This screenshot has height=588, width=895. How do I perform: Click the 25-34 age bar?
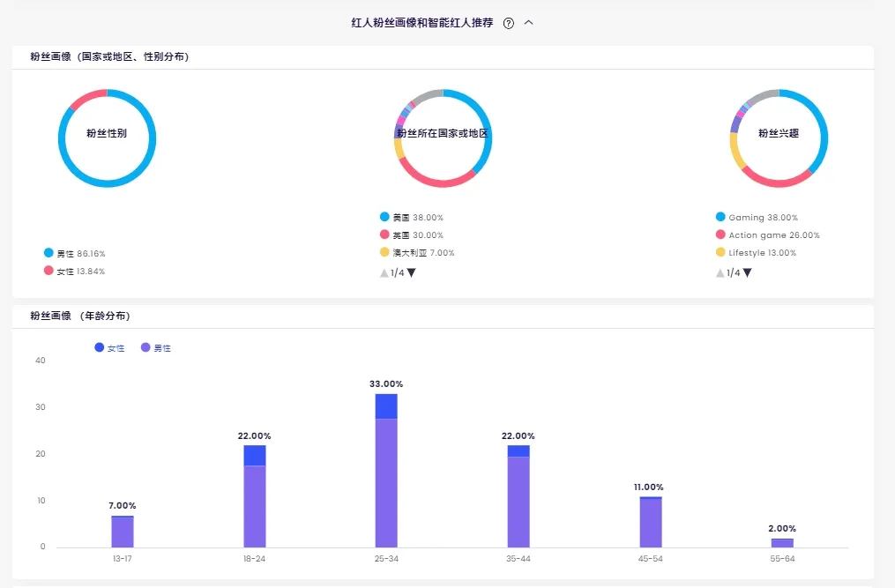[x=386, y=471]
